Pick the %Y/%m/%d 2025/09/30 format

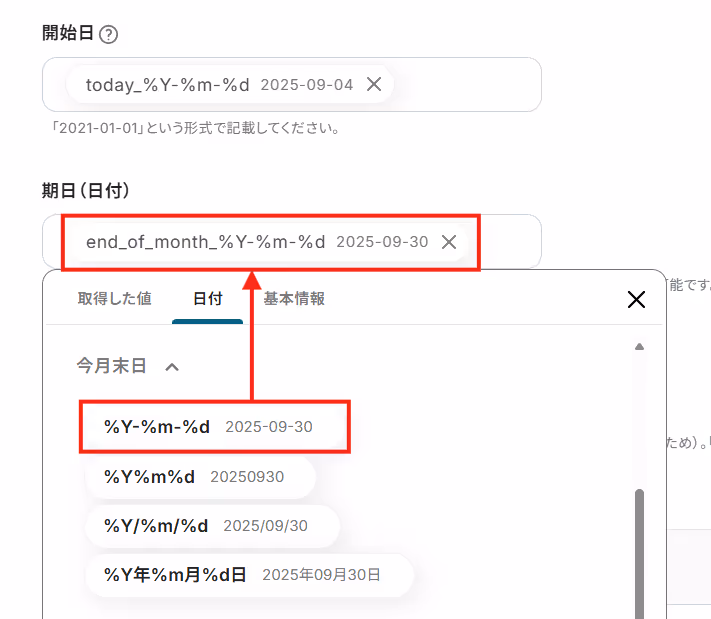click(x=212, y=526)
